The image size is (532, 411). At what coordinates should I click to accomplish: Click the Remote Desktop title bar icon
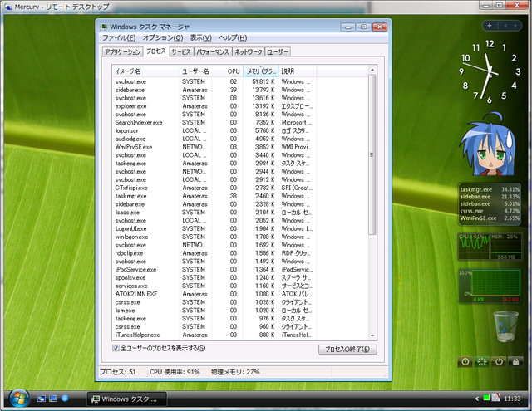(7, 7)
